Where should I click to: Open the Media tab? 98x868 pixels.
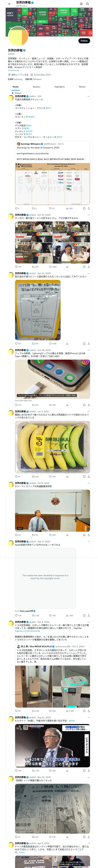(x=82, y=87)
